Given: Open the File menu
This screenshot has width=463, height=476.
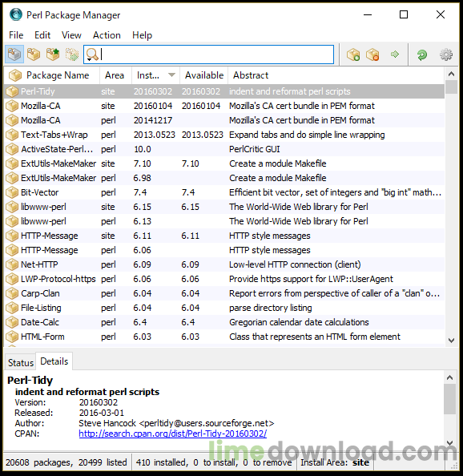Looking at the screenshot, I should point(16,35).
